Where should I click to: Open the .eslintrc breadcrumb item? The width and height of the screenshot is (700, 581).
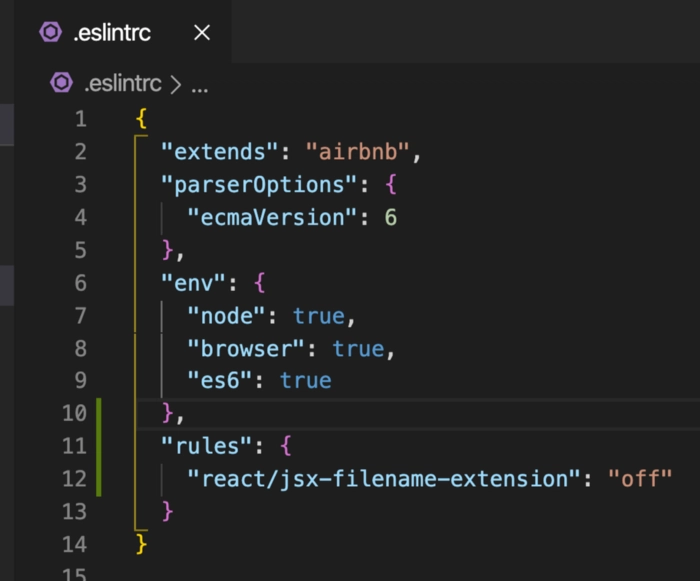coord(123,84)
